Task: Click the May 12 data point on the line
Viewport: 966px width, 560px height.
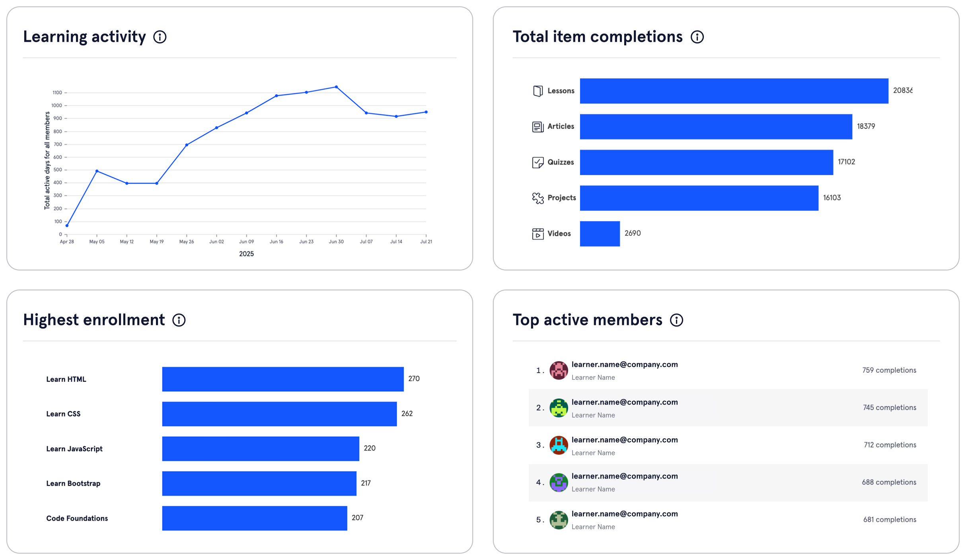Action: [x=127, y=183]
